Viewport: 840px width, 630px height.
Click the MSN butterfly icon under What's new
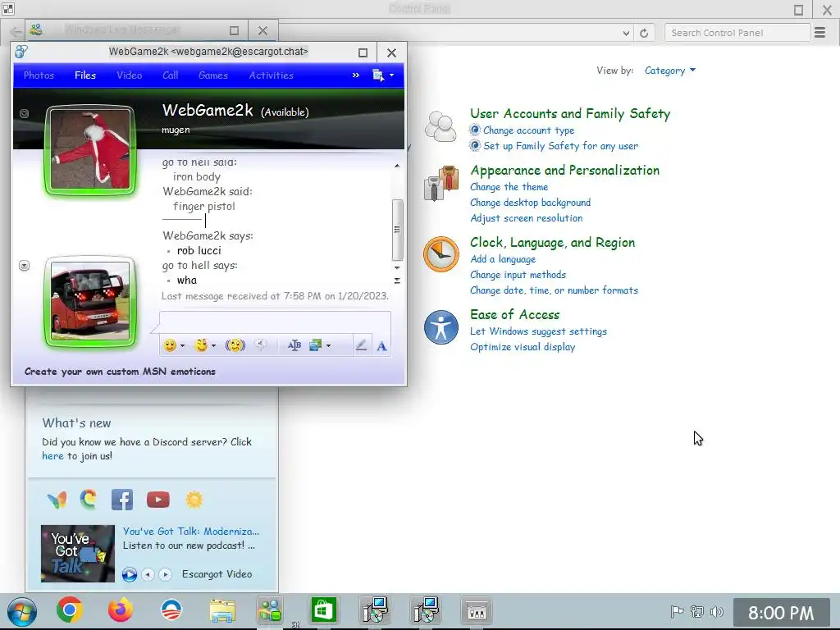click(57, 500)
